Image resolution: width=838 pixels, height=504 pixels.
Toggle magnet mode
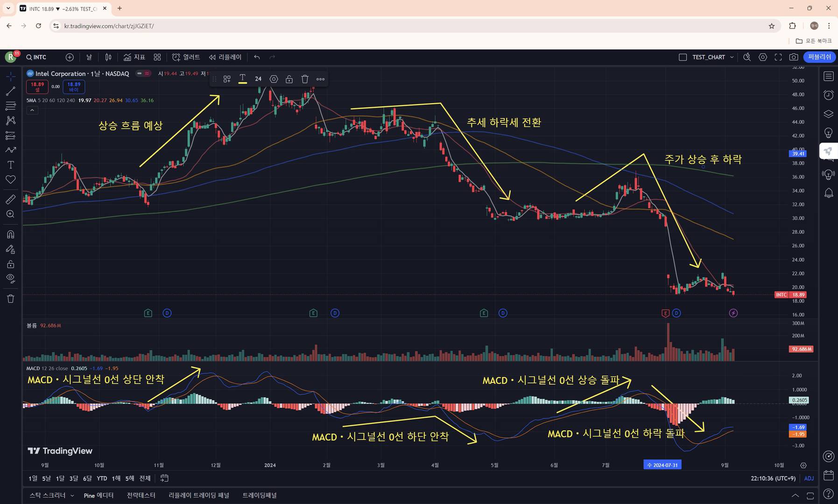(10, 234)
